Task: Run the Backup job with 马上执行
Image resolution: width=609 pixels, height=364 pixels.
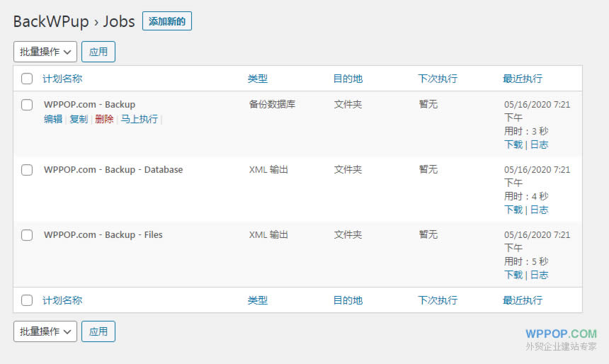Action: coord(139,119)
